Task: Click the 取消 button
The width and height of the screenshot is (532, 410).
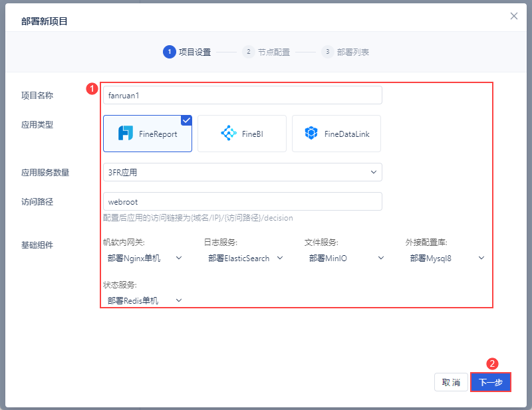Action: coord(451,382)
